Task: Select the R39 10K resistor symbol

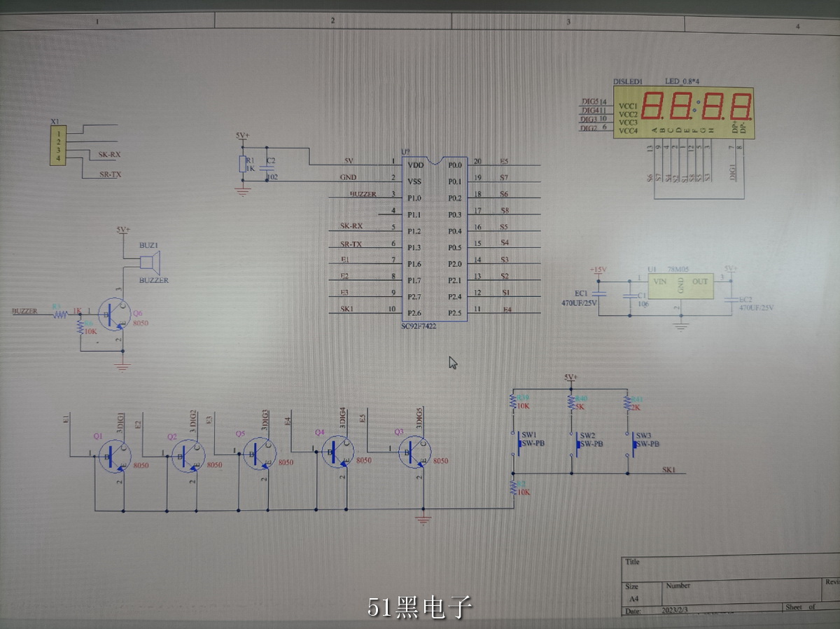Action: click(513, 403)
